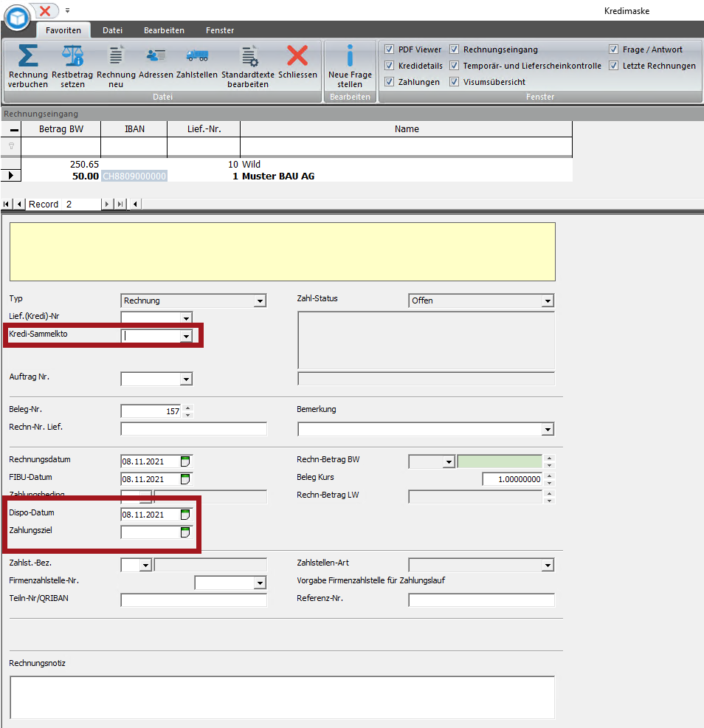Click the Rechnungsnotiz text area
Screen dimensions: 704x728
(x=282, y=697)
